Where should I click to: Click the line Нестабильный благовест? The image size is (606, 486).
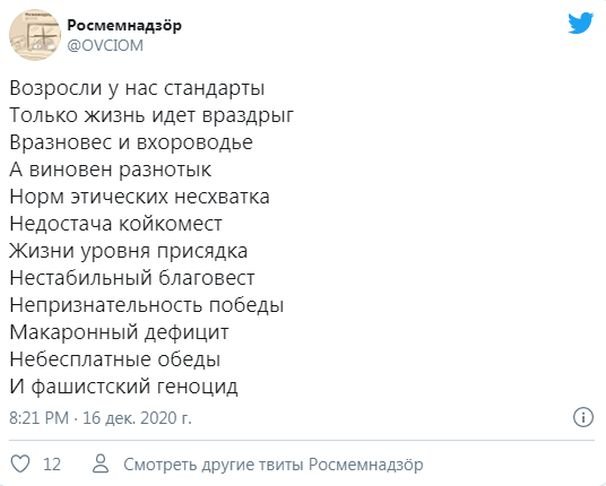133,277
